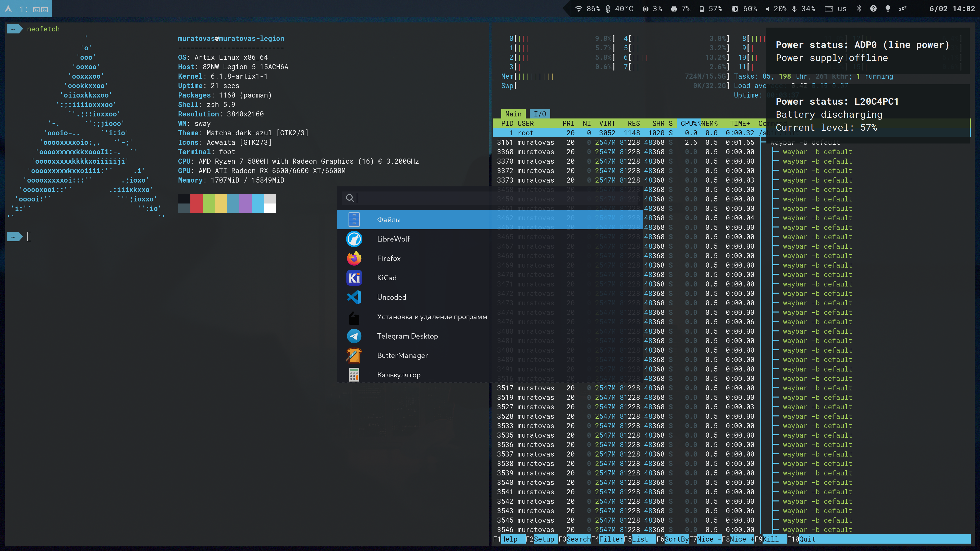This screenshot has width=980, height=551.
Task: Click the red color block in neofetch
Action: (196, 203)
